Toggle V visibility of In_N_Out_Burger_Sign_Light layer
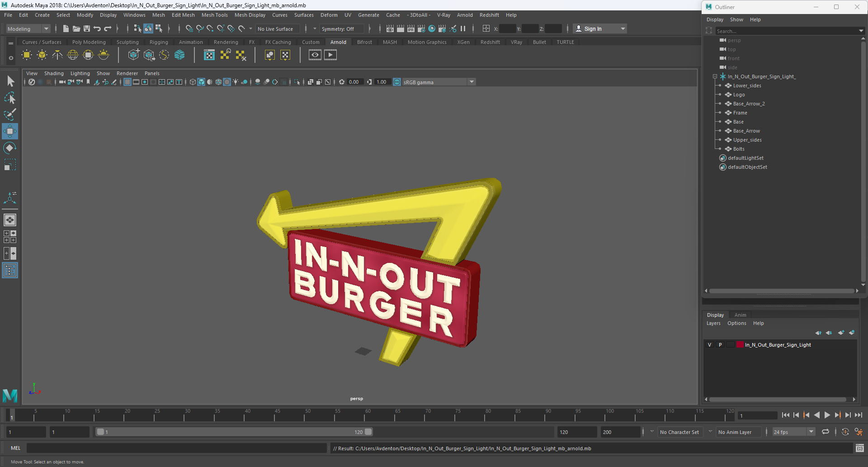Screen dimensions: 868x467 click(x=709, y=345)
